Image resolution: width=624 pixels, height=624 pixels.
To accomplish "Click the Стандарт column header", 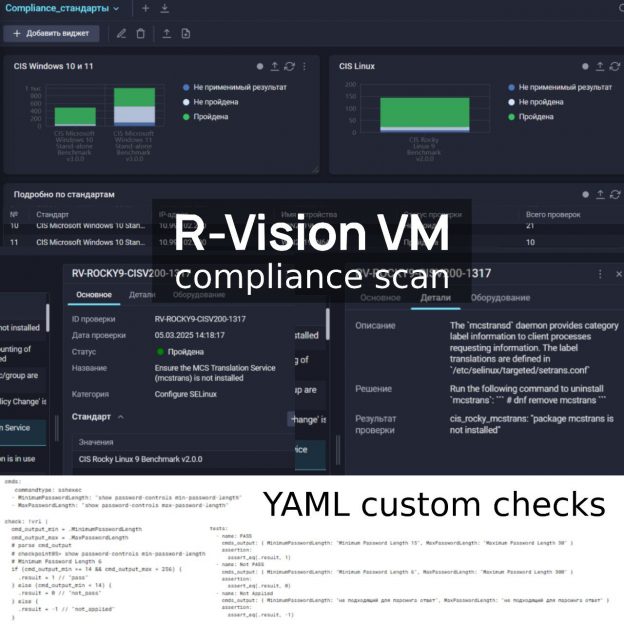I will pyautogui.click(x=52, y=214).
